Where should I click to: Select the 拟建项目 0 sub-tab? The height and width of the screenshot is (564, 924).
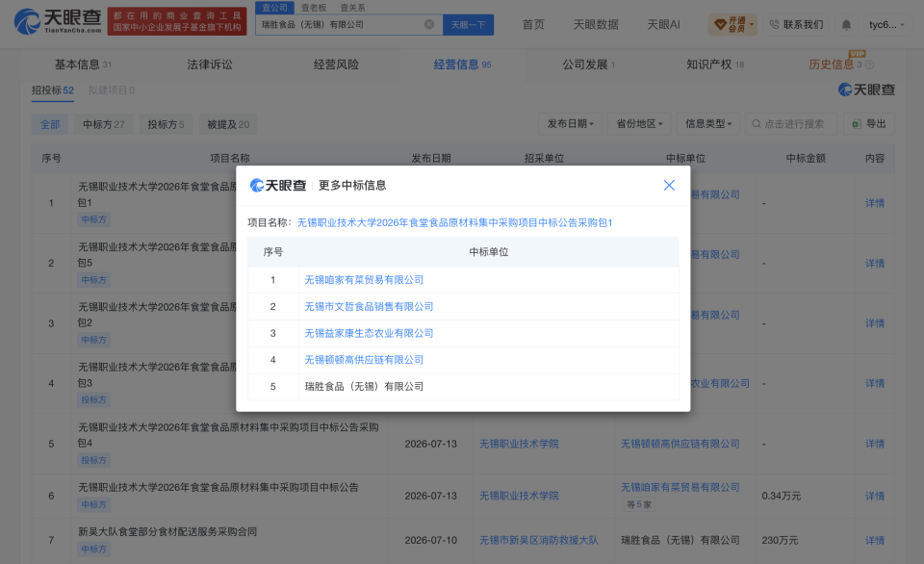click(112, 90)
